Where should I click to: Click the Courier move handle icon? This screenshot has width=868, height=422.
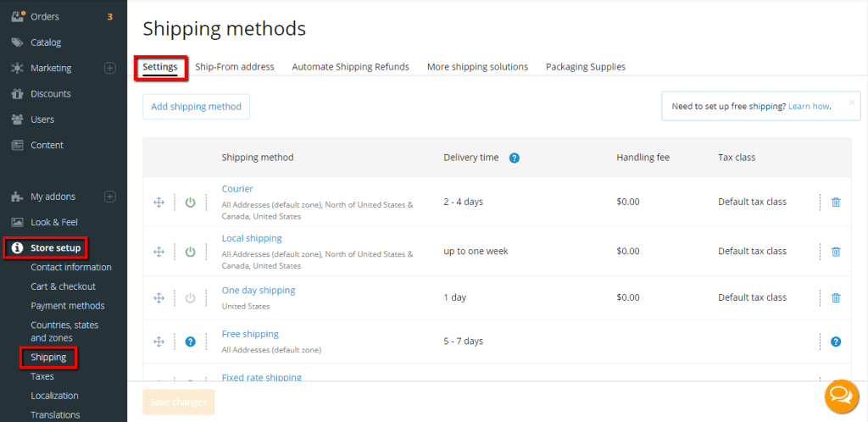(x=159, y=203)
